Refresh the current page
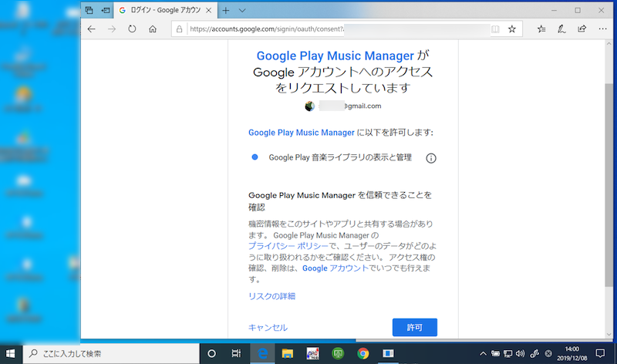Viewport: 617px width, 364px height. [132, 29]
